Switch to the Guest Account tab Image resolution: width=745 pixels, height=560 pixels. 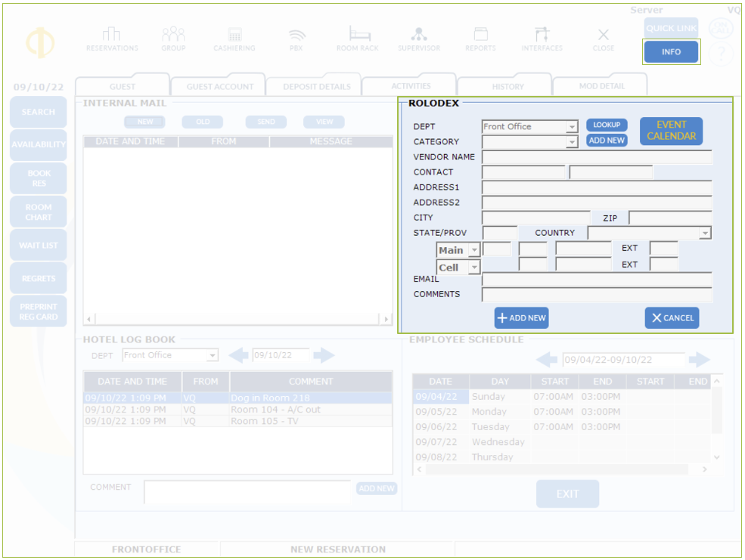(219, 86)
